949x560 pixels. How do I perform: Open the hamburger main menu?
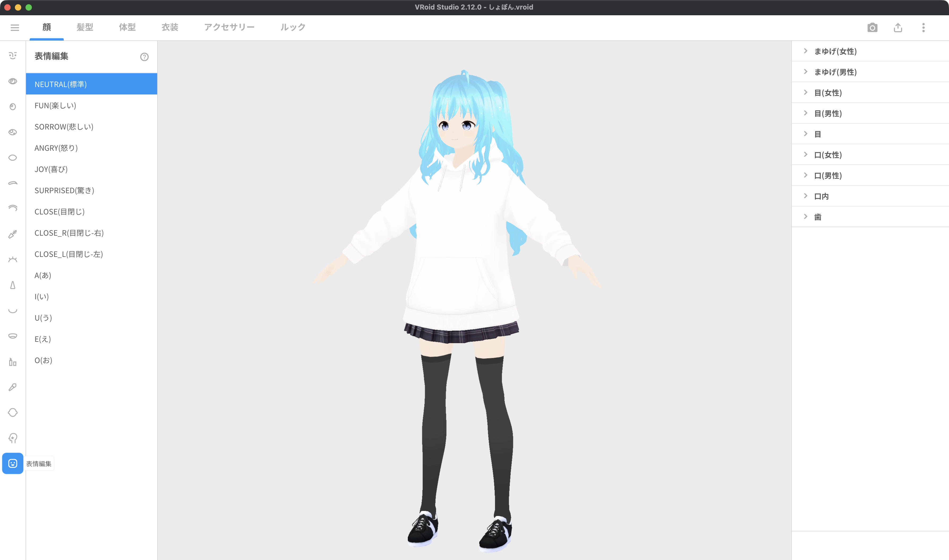15,28
